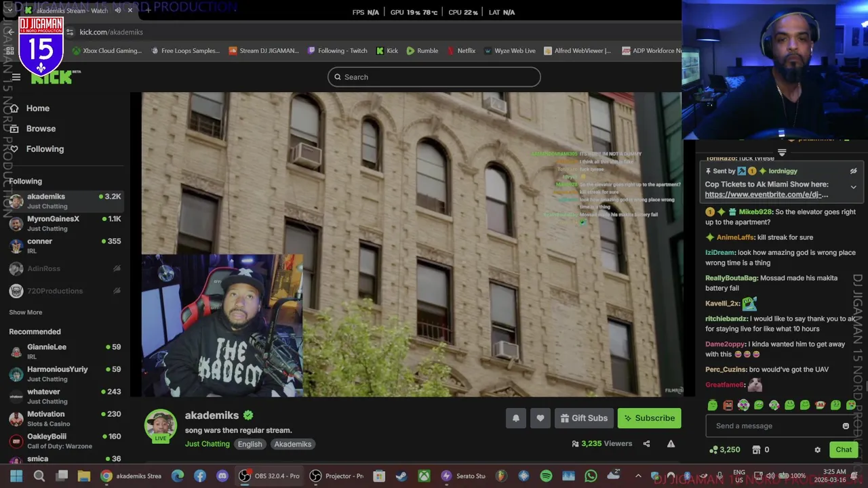
Task: Click the Kick search field
Action: tap(434, 77)
